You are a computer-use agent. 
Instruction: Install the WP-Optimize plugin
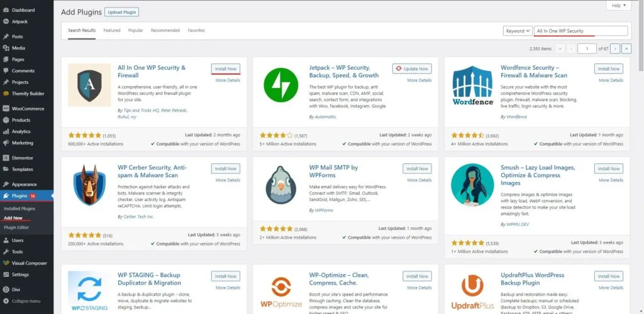418,276
